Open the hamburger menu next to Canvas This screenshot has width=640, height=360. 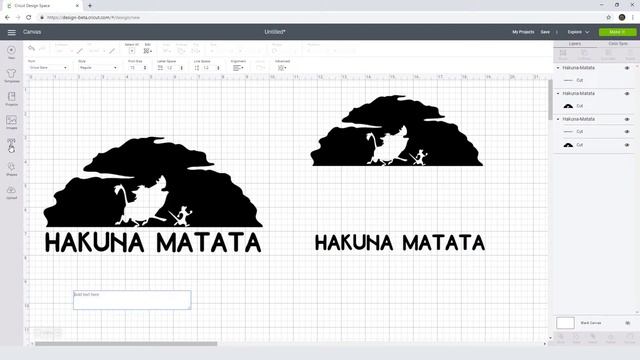click(x=11, y=32)
